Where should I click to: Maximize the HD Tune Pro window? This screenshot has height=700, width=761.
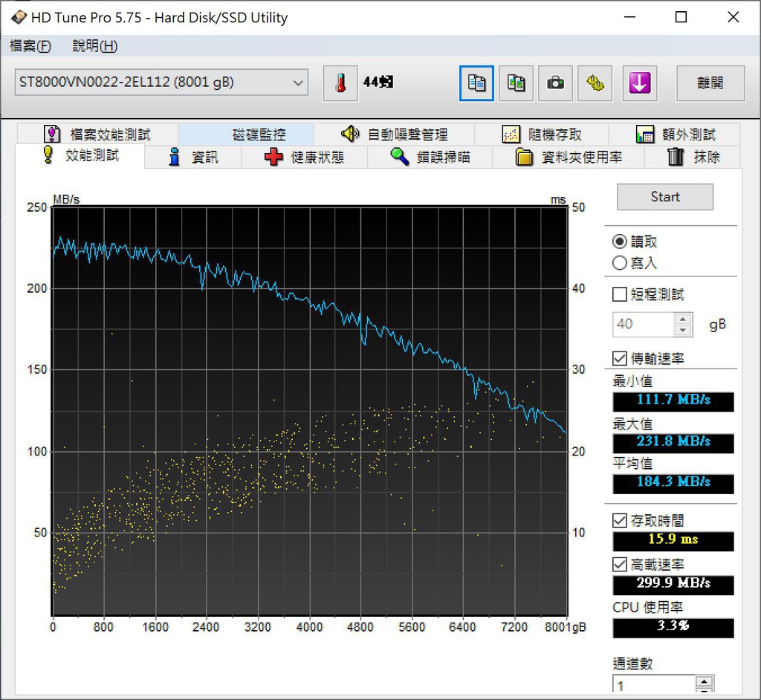click(681, 18)
